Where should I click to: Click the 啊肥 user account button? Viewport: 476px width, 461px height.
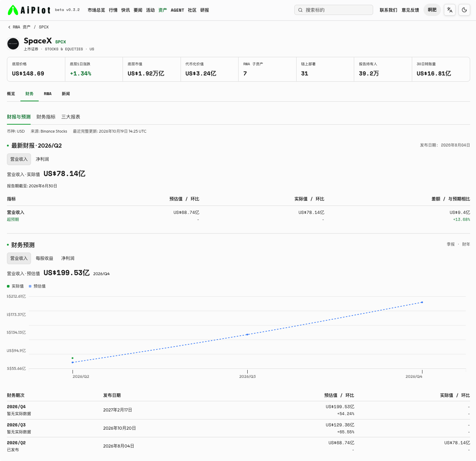point(432,10)
